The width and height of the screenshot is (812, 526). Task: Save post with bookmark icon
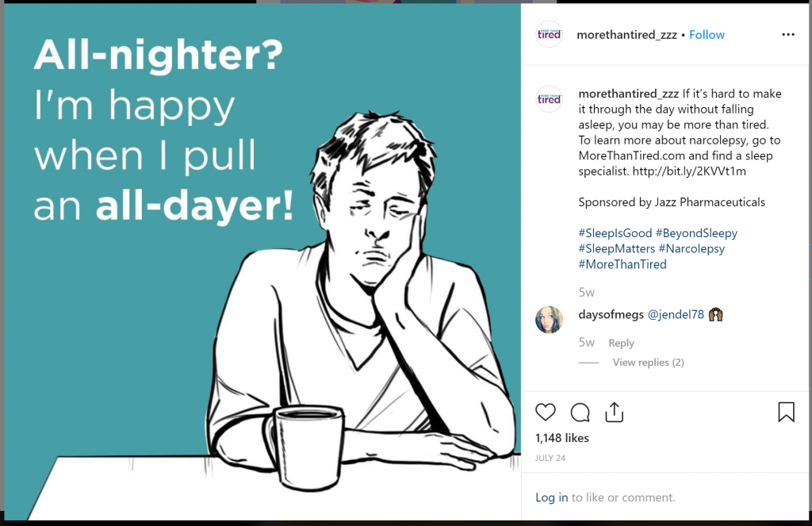(786, 413)
